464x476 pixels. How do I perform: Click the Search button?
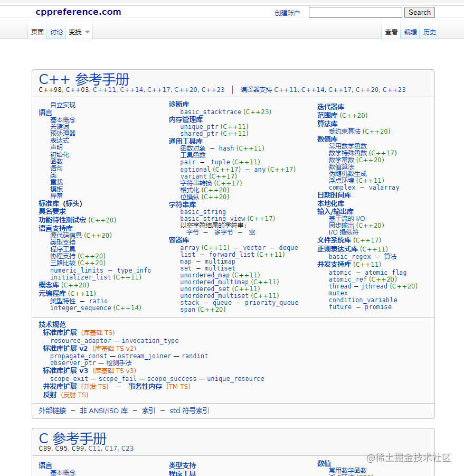click(420, 13)
